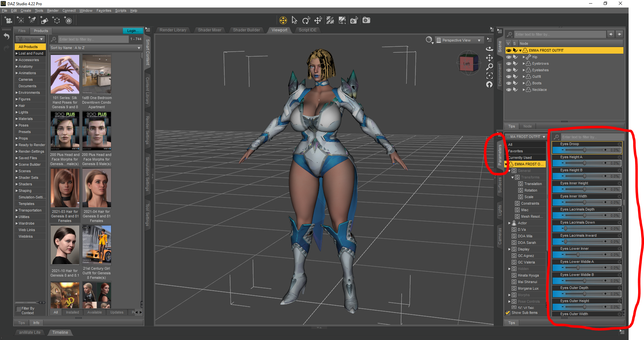Click the viewport pan camera icon
This screenshot has width=644, height=340.
[489, 58]
